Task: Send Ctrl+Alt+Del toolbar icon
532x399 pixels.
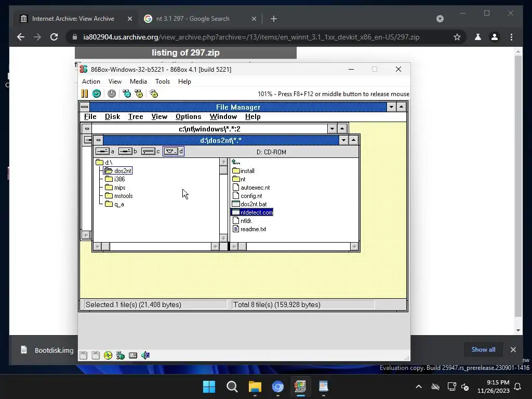Action: pyautogui.click(x=127, y=94)
